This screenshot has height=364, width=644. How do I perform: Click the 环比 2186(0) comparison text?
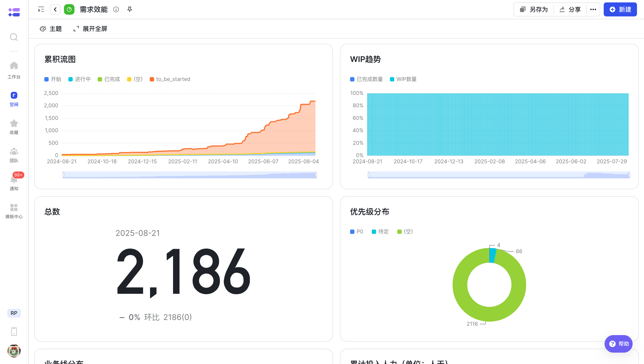[x=168, y=317]
